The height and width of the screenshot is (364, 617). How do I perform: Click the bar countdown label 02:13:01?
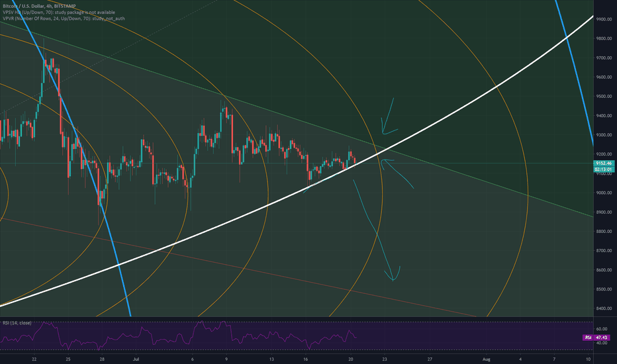tap(604, 169)
